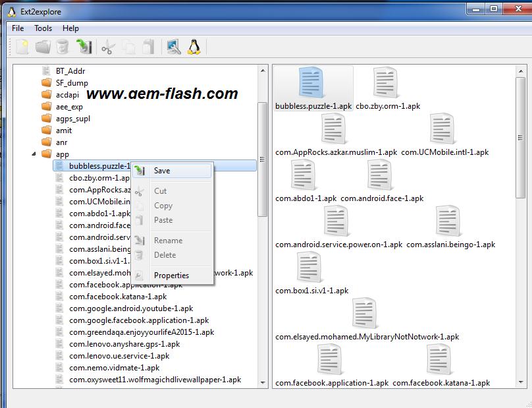Click the Paste toolbar icon
The image size is (532, 408).
(149, 47)
